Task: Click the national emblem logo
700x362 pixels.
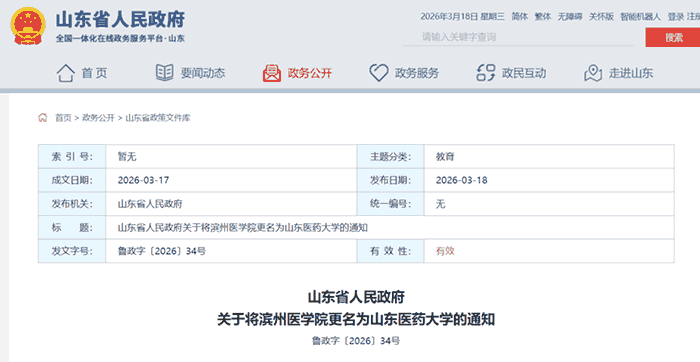Action: [x=28, y=26]
